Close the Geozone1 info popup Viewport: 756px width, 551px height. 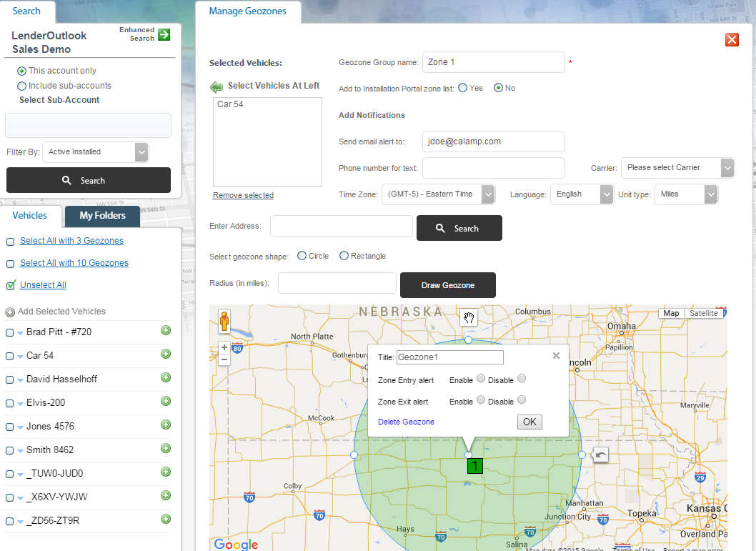[x=556, y=355]
